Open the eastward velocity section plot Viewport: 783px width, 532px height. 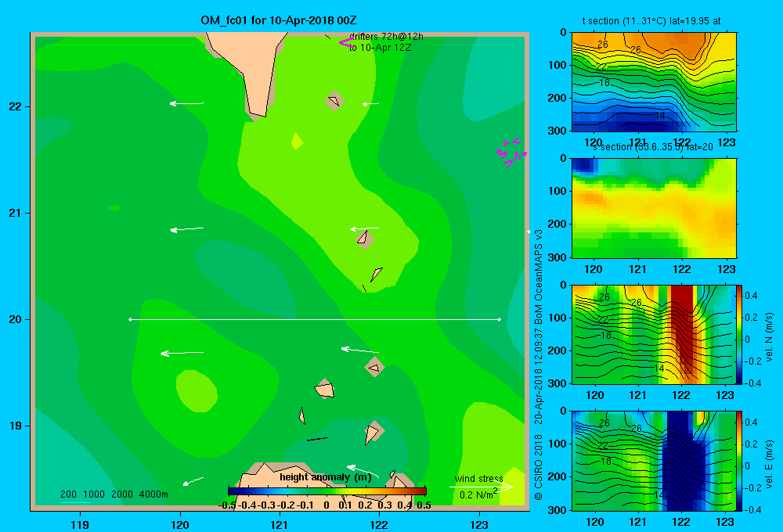(654, 461)
